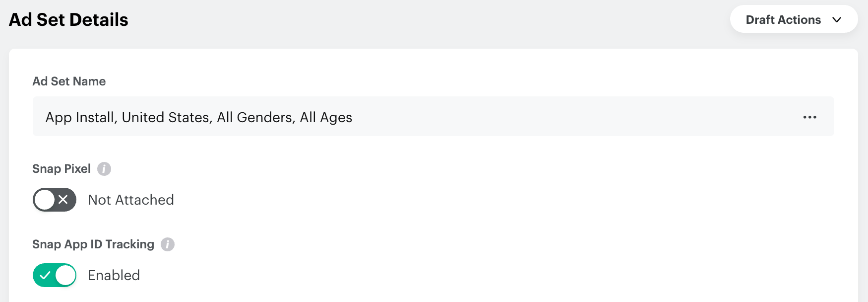Screen dimensions: 868x302
Task: Click the Snap Pixel info icon
Action: click(104, 169)
